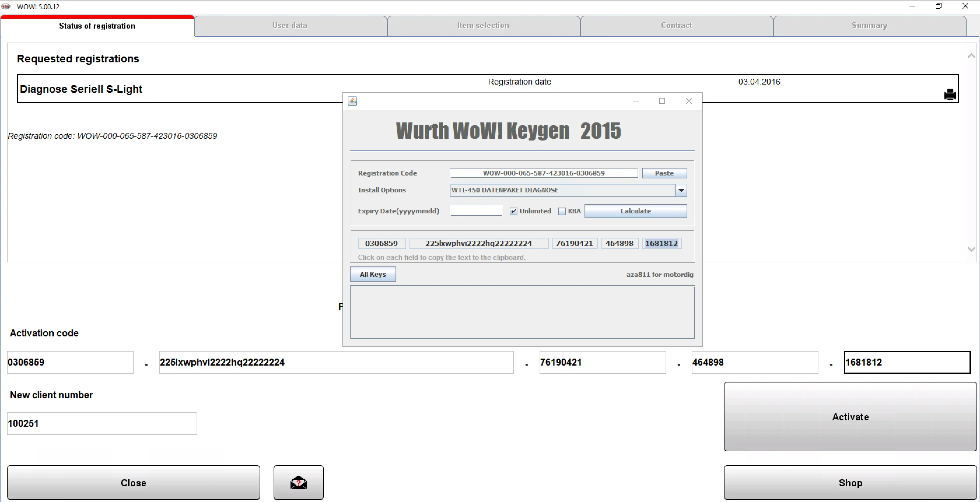Click the printer icon beside the registration entry
This screenshot has width=980, height=502.
click(x=950, y=94)
